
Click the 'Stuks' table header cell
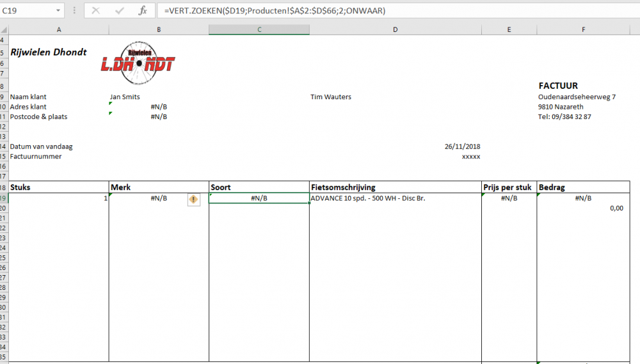point(59,187)
